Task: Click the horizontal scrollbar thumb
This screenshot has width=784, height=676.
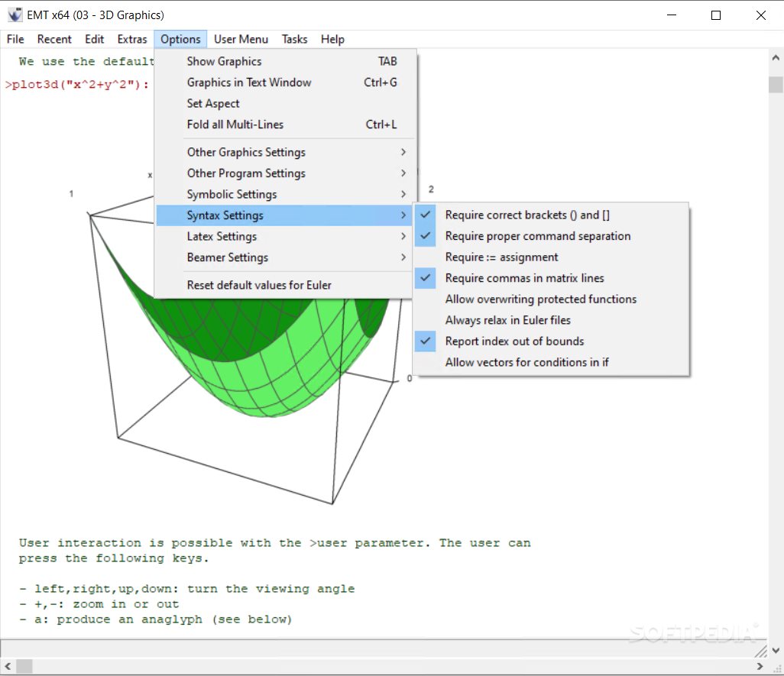Action: pos(24,666)
